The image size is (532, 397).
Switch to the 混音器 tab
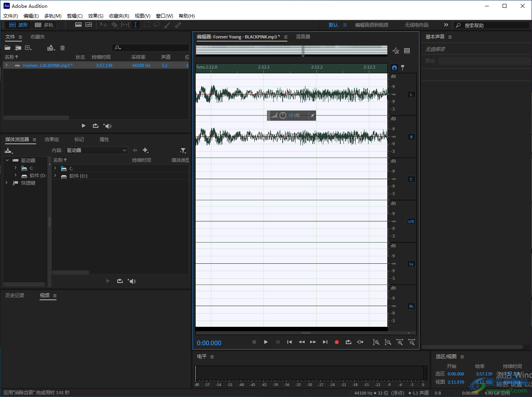point(303,37)
